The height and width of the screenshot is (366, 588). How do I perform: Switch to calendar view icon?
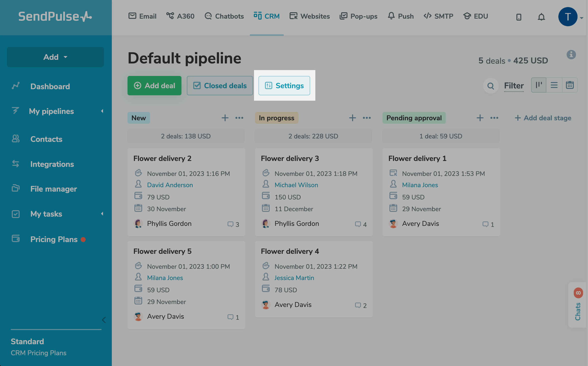pyautogui.click(x=570, y=85)
